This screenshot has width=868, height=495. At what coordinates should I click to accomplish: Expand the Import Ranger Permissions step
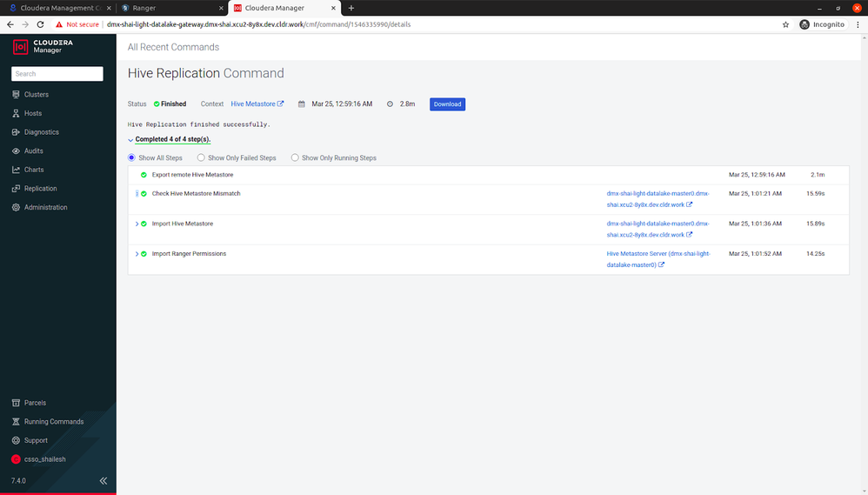tap(137, 254)
